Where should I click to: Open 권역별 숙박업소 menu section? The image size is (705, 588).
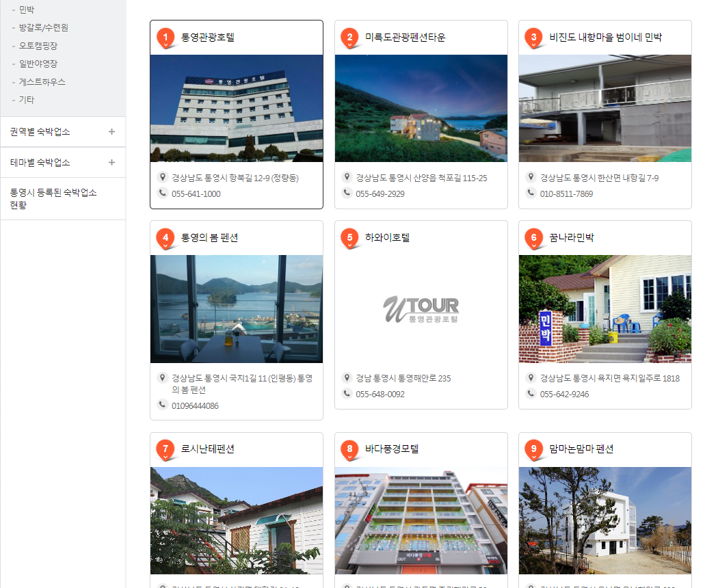(x=63, y=132)
